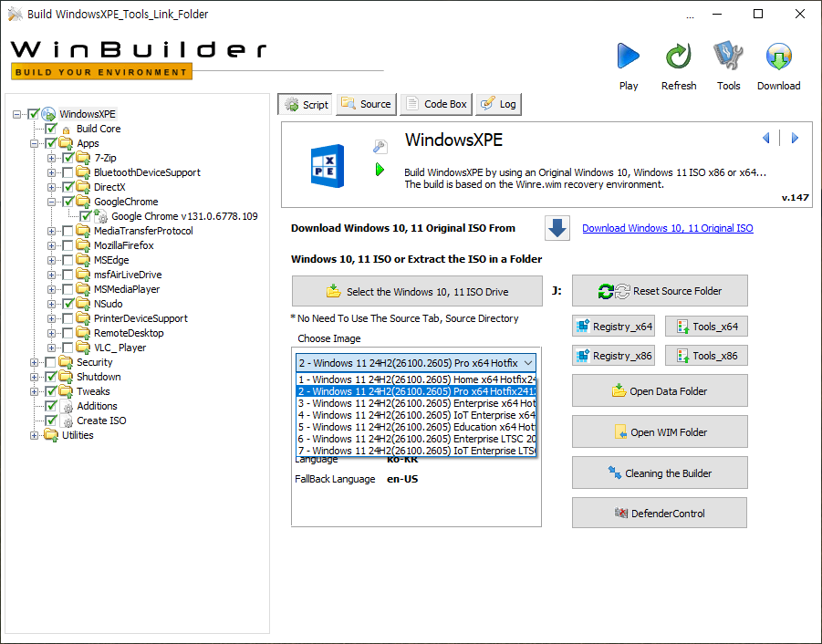Click the Additions gear icon
The image size is (822, 644).
click(x=68, y=406)
